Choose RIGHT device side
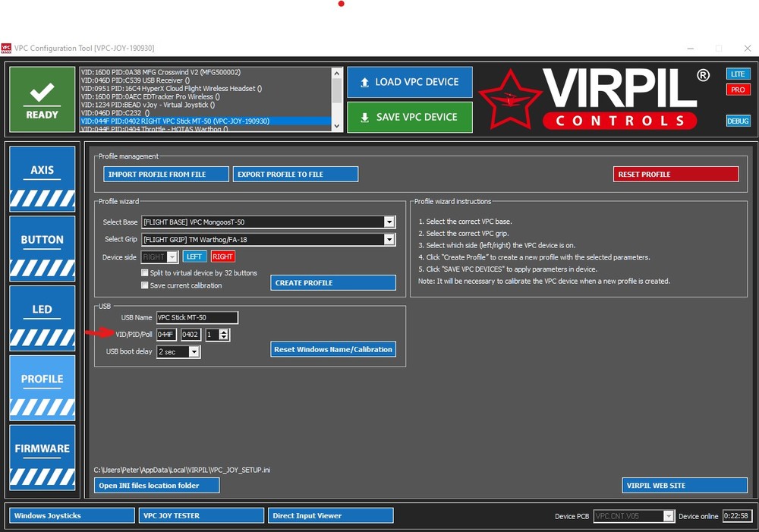 tap(222, 257)
